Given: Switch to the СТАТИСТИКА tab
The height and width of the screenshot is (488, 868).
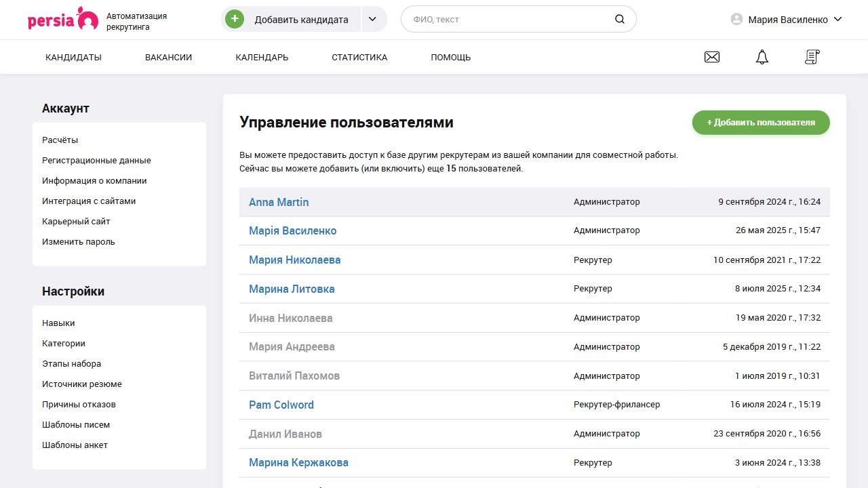Looking at the screenshot, I should (359, 57).
